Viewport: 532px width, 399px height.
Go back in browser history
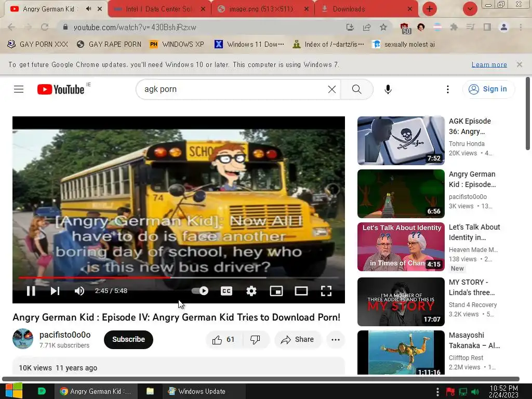pyautogui.click(x=11, y=27)
